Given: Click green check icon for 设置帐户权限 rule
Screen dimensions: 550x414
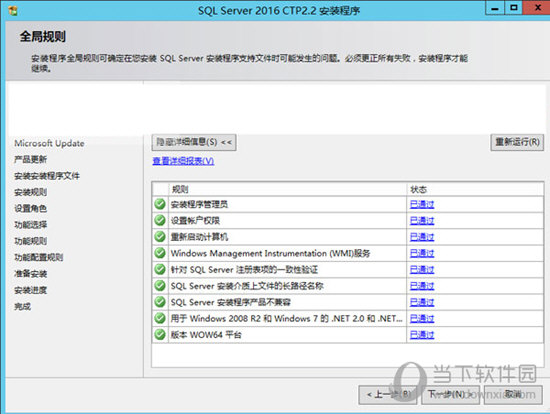Looking at the screenshot, I should point(160,220).
